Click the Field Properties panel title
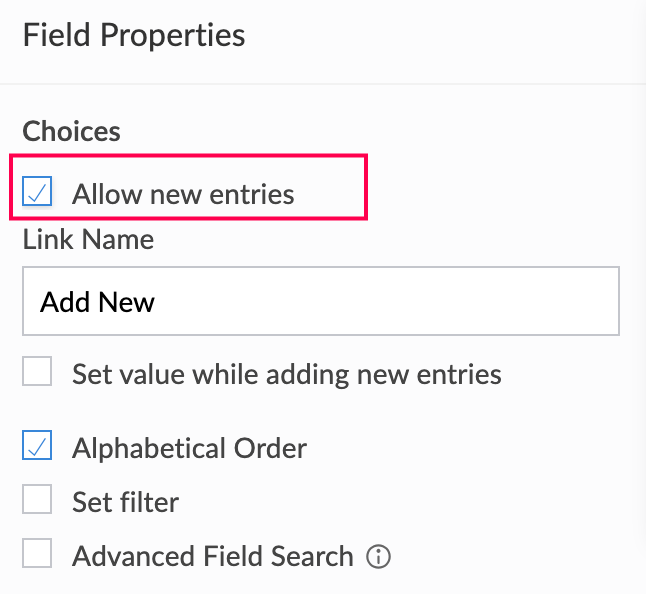Screen dimensions: 646x594 [x=133, y=36]
